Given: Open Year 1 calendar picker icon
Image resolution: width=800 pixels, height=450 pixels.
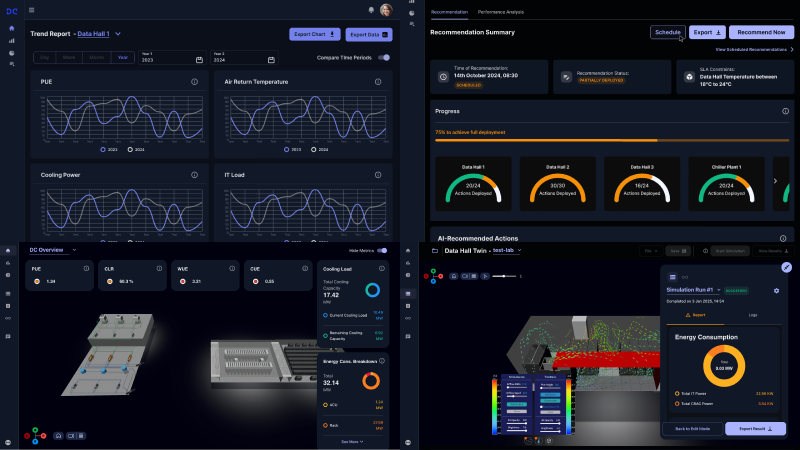Looking at the screenshot, I should coord(199,60).
